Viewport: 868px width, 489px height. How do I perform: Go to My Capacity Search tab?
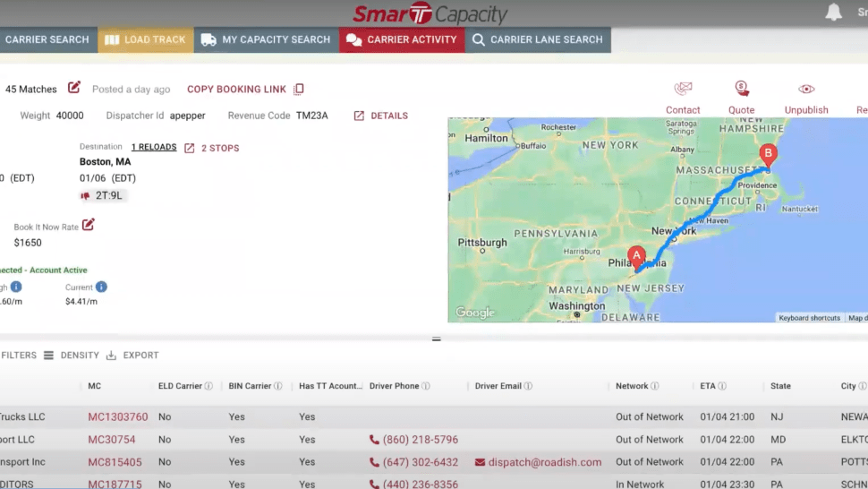(x=267, y=40)
